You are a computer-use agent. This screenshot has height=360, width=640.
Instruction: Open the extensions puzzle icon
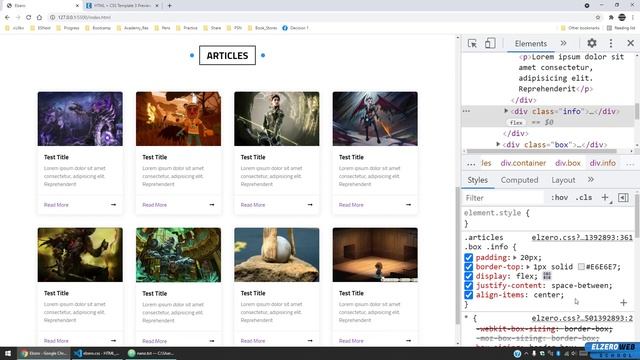pos(611,17)
